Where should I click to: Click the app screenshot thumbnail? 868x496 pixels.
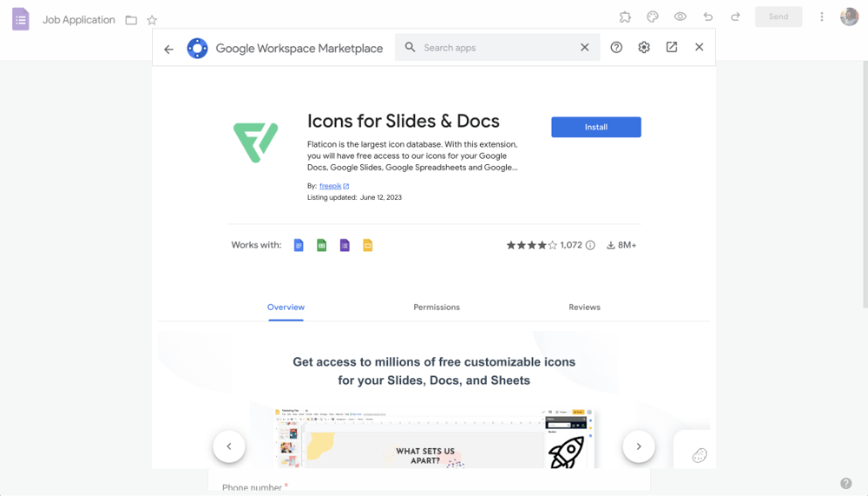point(434,438)
